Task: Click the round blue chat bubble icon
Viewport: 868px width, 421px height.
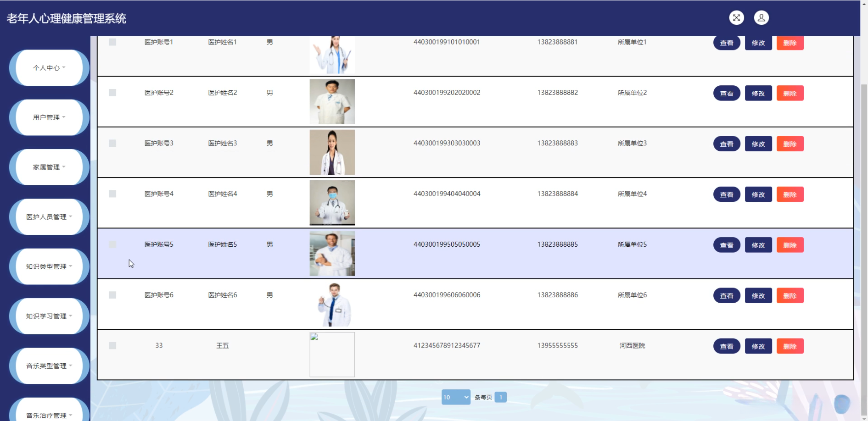Action: click(842, 404)
